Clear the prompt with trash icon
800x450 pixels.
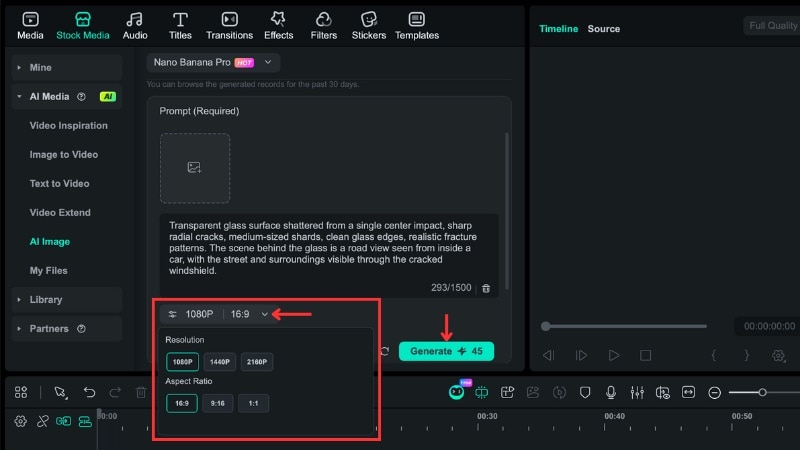(x=486, y=288)
